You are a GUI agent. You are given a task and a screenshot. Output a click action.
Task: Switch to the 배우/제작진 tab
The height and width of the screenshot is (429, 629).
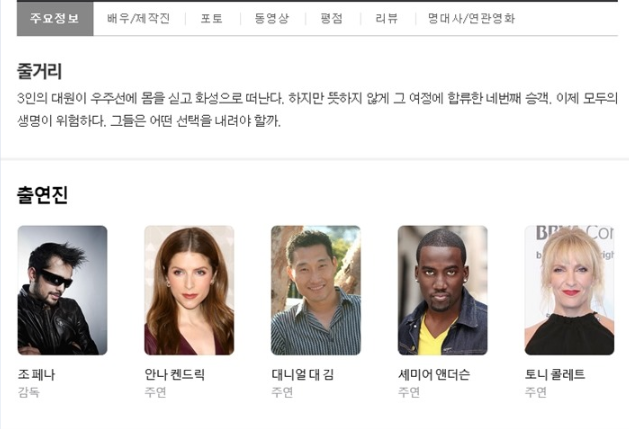[x=138, y=18]
